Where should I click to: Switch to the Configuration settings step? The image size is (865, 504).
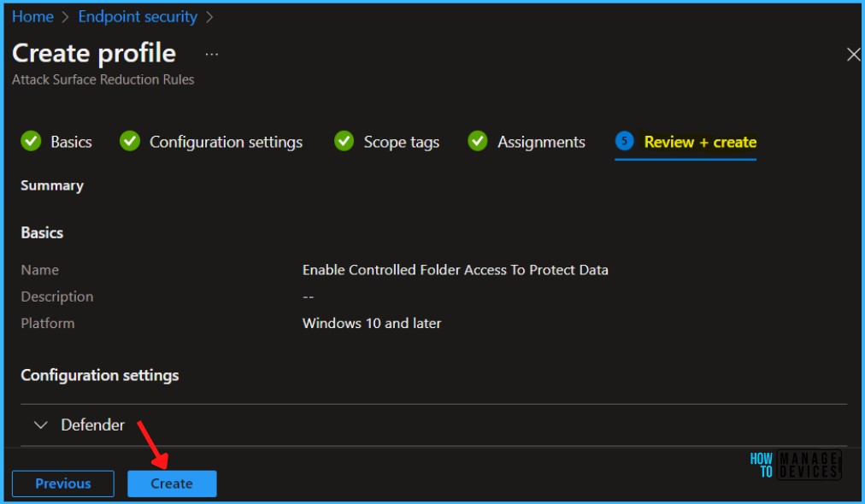(226, 143)
